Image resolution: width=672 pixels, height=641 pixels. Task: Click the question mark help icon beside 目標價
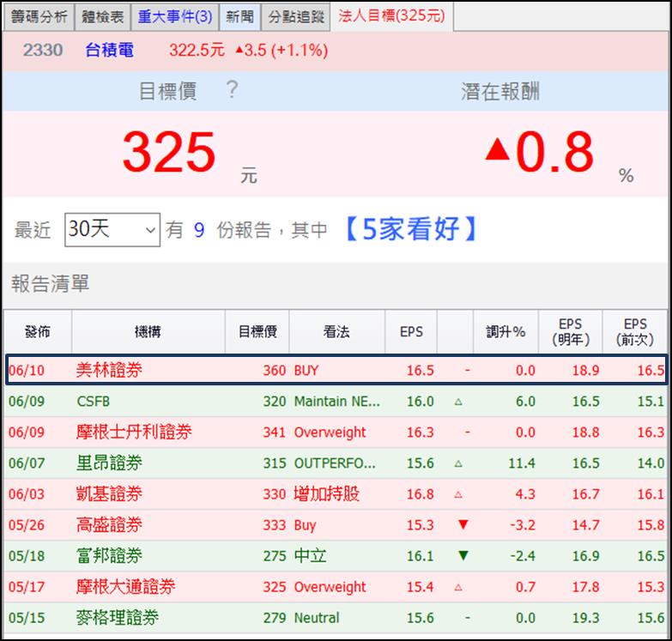[232, 90]
